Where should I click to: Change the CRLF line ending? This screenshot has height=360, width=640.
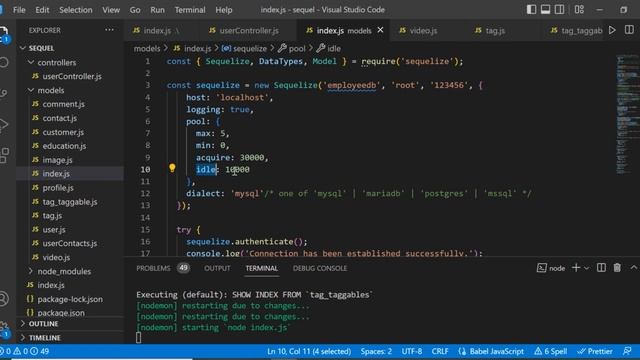coord(440,351)
